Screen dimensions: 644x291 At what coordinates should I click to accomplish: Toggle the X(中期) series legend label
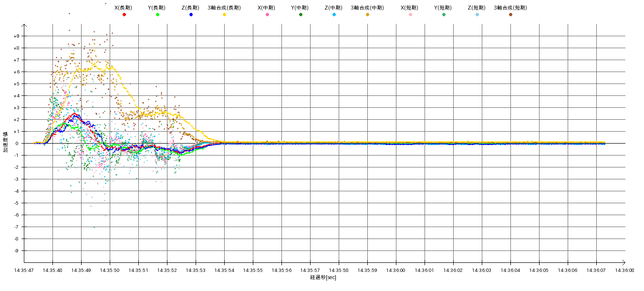pos(266,8)
